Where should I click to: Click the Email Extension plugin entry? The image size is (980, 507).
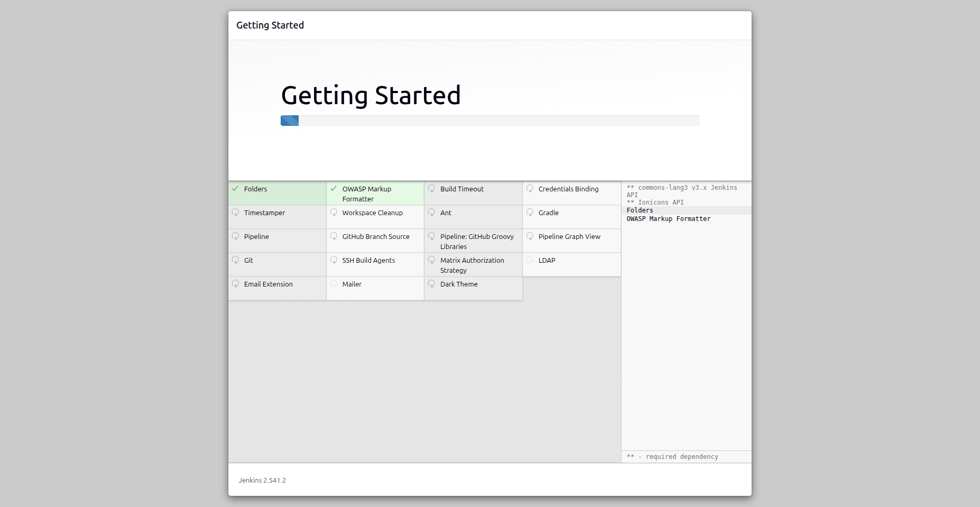pos(277,288)
